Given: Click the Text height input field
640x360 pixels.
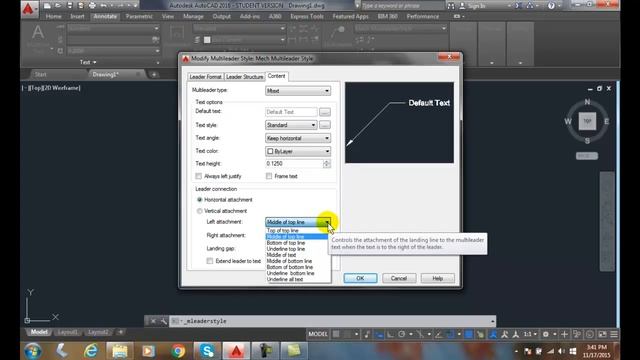Looking at the screenshot, I should point(294,164).
